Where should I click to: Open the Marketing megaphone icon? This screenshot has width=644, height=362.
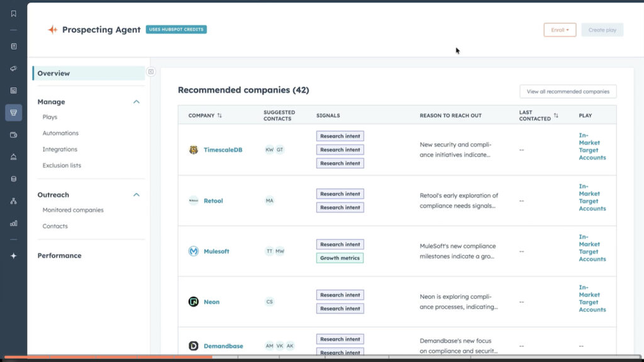tap(14, 69)
